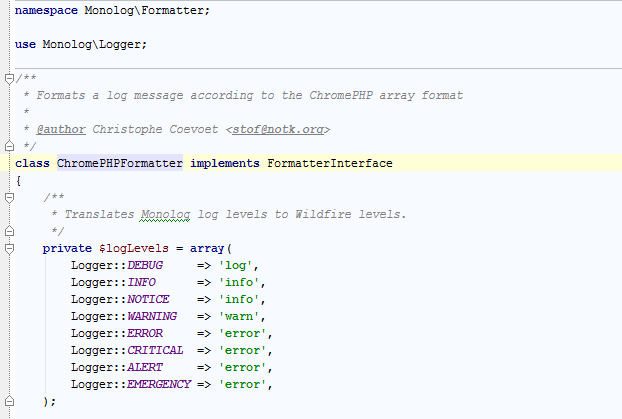Click the 'warn' string value
622x419 pixels.
click(239, 316)
